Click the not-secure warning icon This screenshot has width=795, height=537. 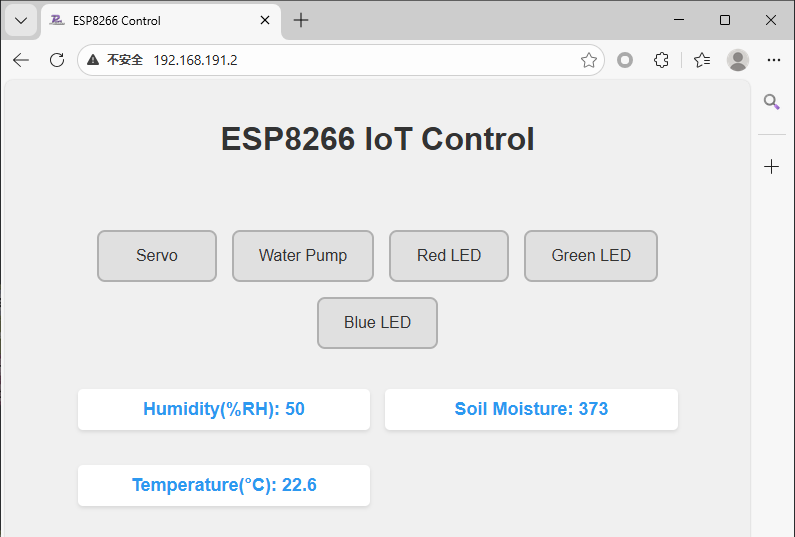coord(93,60)
